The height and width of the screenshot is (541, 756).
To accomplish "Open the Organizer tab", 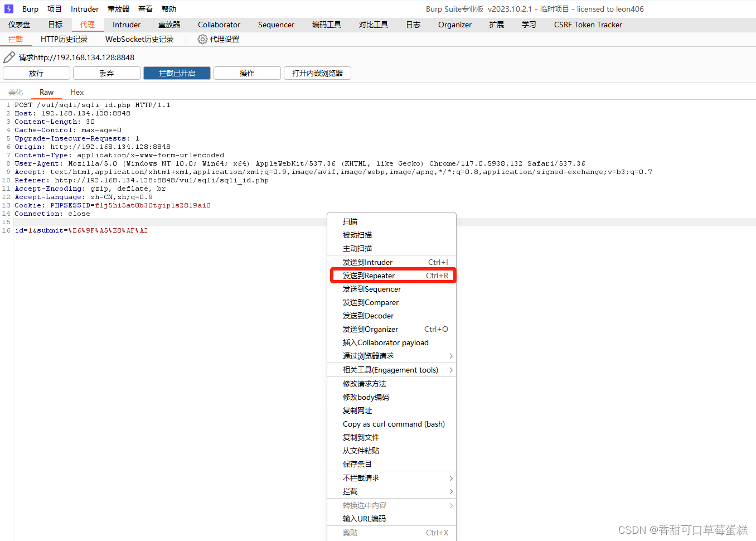I will pos(455,25).
